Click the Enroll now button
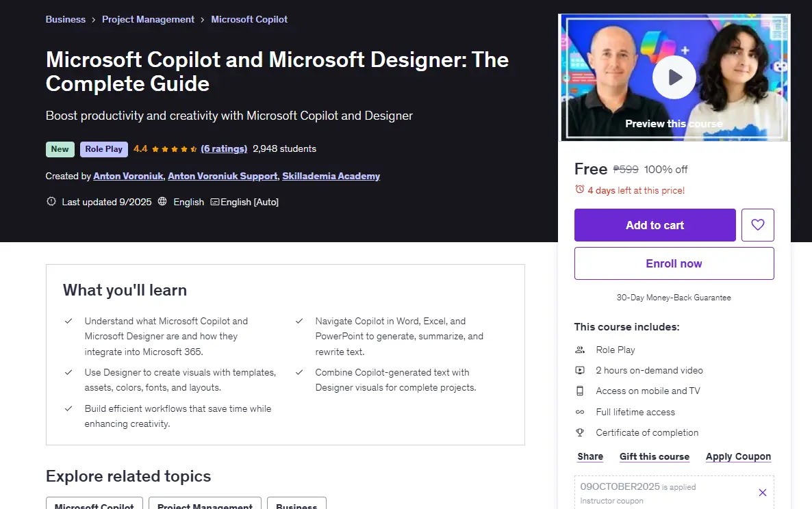812x509 pixels. (674, 263)
